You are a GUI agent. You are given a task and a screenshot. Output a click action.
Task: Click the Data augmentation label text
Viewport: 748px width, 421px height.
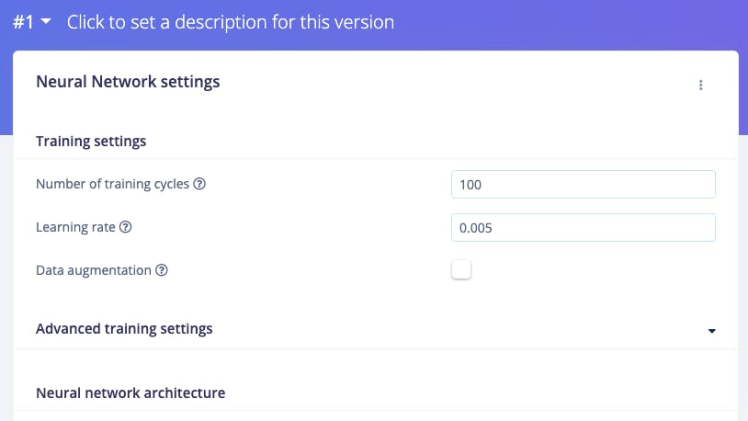(93, 270)
